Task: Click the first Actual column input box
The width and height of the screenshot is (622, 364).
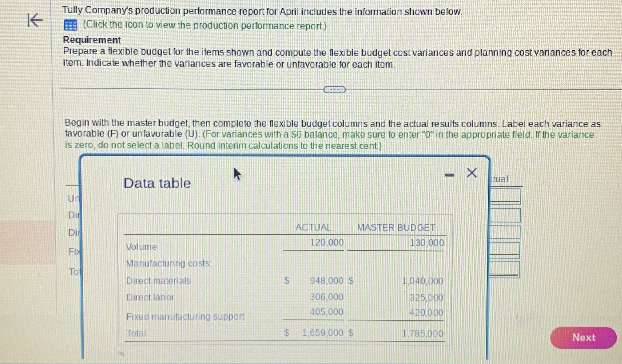Action: pos(505,196)
